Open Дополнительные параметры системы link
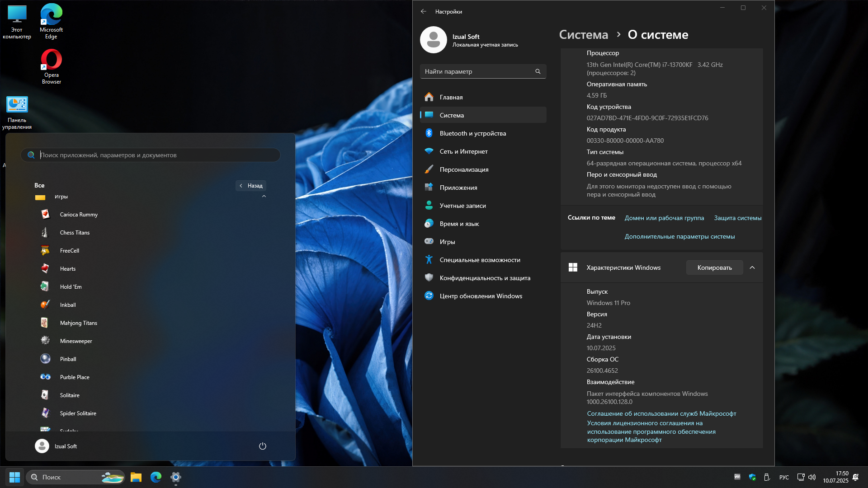This screenshot has height=488, width=868. coord(679,236)
